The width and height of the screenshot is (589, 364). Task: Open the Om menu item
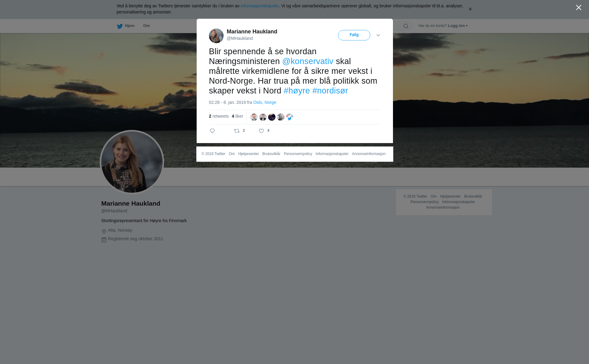(147, 26)
